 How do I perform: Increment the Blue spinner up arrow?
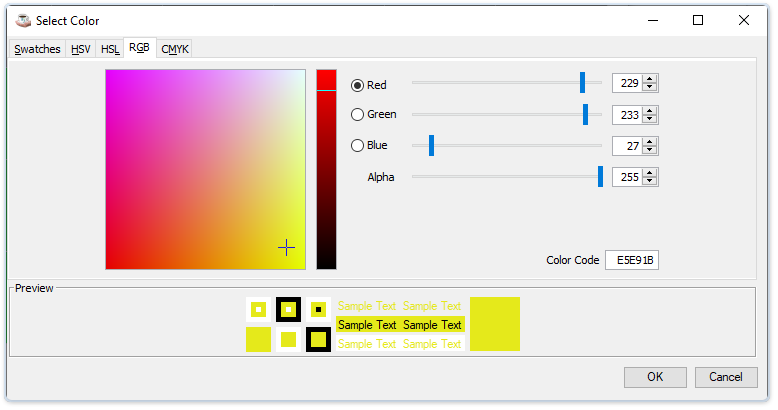pyautogui.click(x=650, y=141)
